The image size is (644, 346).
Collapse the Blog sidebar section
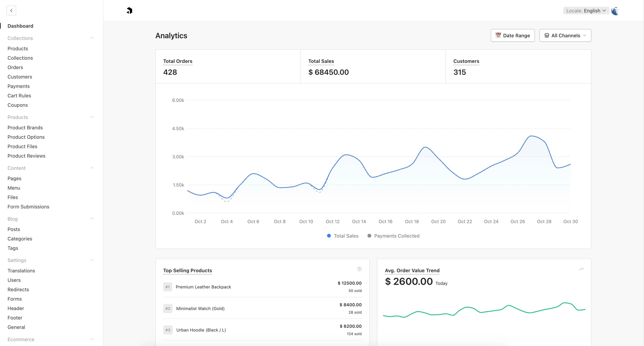coord(92,219)
